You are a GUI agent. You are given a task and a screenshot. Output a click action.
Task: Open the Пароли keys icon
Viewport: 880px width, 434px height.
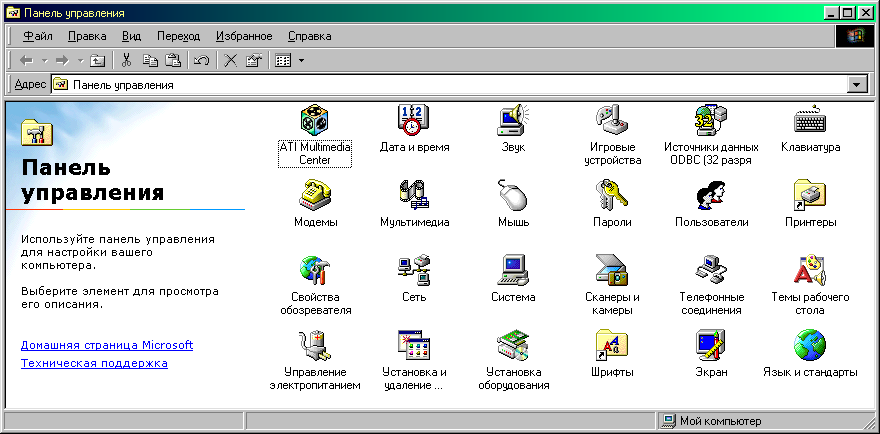(x=612, y=195)
